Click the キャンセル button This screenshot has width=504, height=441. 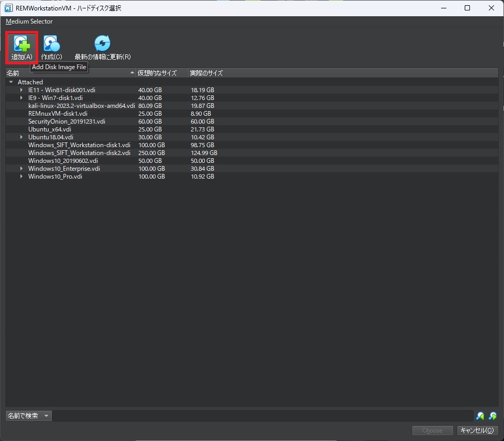pos(477,431)
